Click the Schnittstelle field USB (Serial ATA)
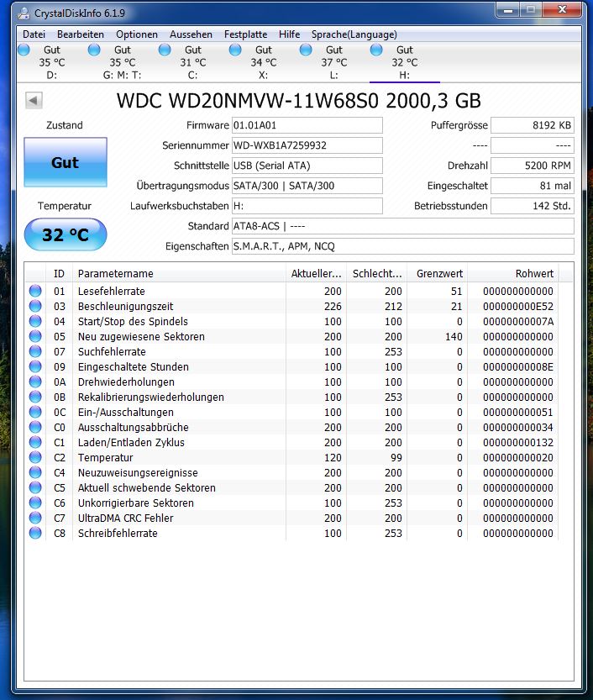Screen dimensions: 593x700 (307, 166)
